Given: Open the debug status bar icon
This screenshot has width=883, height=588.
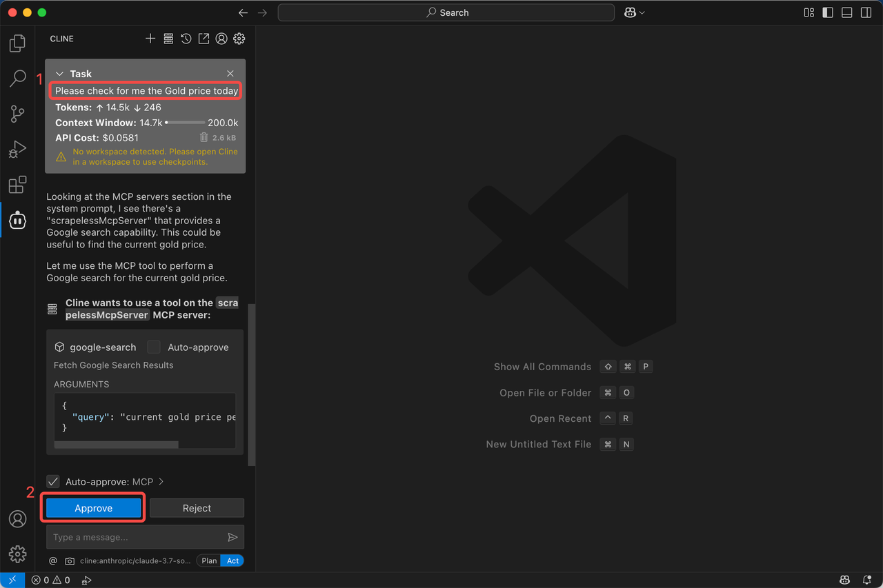Looking at the screenshot, I should 86,580.
